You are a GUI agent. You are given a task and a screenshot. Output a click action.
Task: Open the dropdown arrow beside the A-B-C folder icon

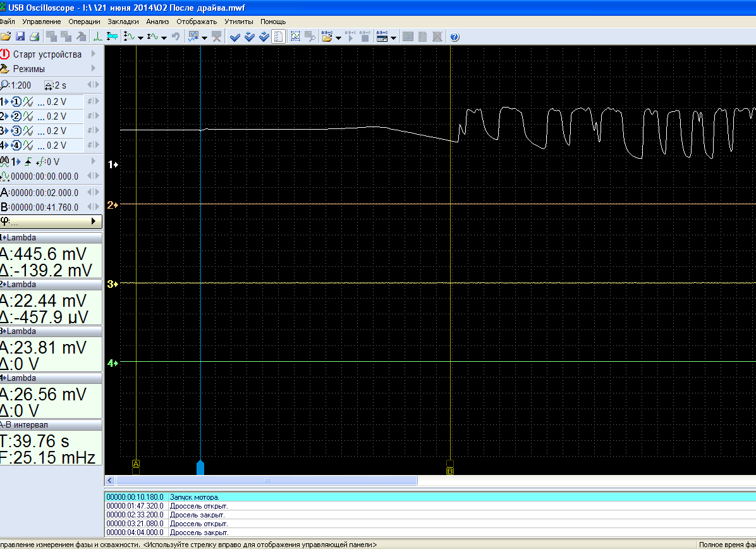pos(339,37)
